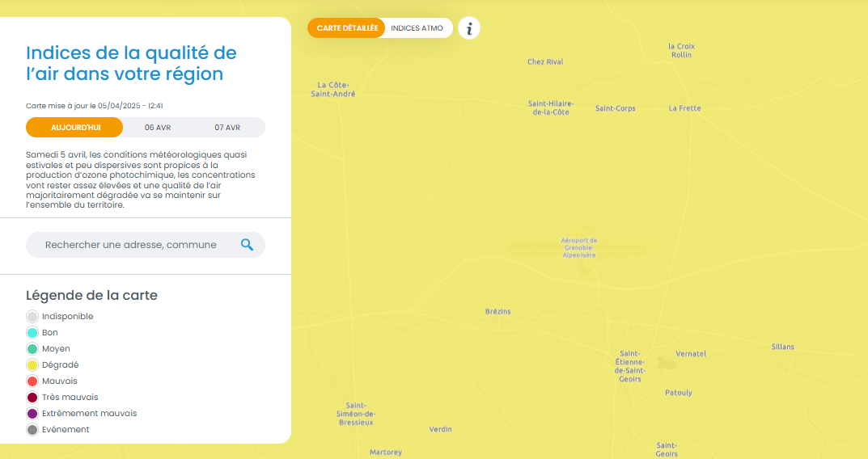Select the Dégradé yellow legend circle
Image resolution: width=868 pixels, height=459 pixels.
point(32,365)
